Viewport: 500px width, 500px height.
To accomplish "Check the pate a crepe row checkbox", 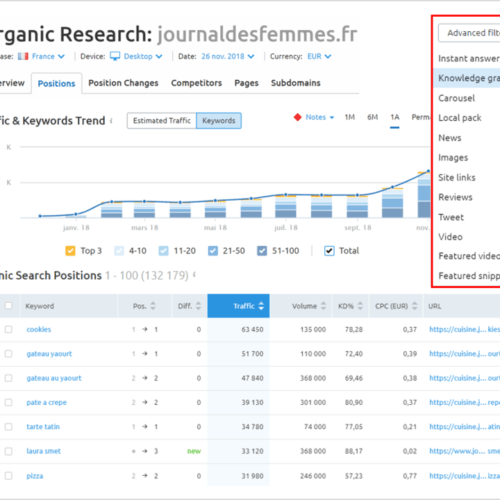I will (8, 402).
